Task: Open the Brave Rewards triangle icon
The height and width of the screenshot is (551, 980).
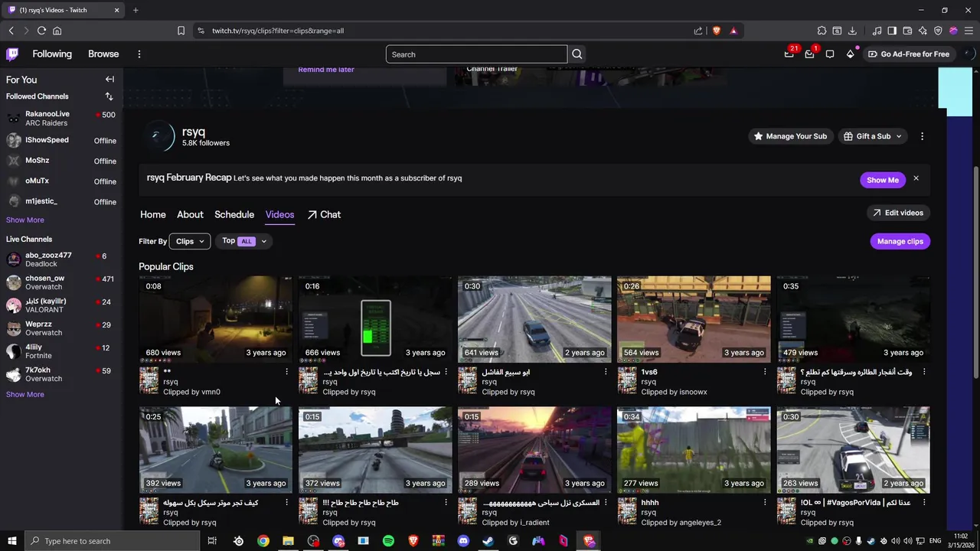Action: tap(733, 31)
